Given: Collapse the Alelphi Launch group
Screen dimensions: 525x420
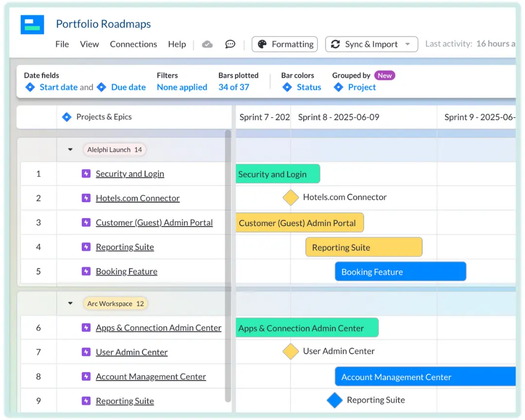Looking at the screenshot, I should pyautogui.click(x=70, y=150).
